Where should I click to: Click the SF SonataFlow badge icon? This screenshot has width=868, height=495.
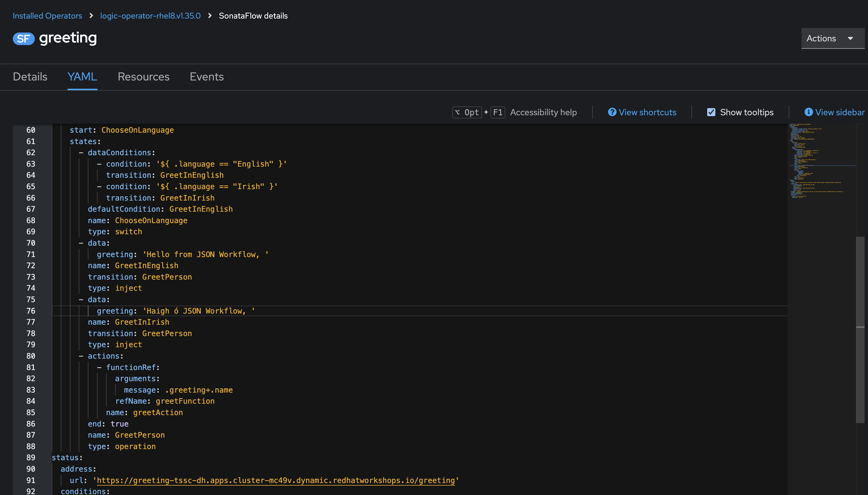pyautogui.click(x=23, y=39)
